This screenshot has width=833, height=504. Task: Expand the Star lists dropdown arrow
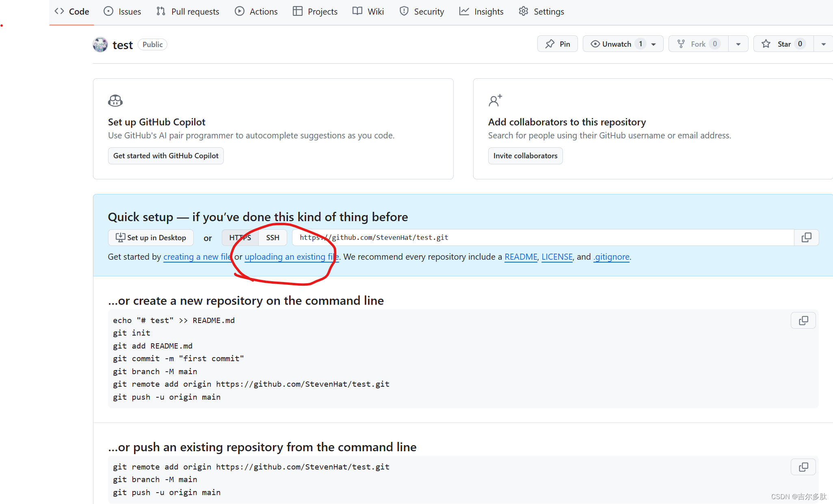coord(823,44)
